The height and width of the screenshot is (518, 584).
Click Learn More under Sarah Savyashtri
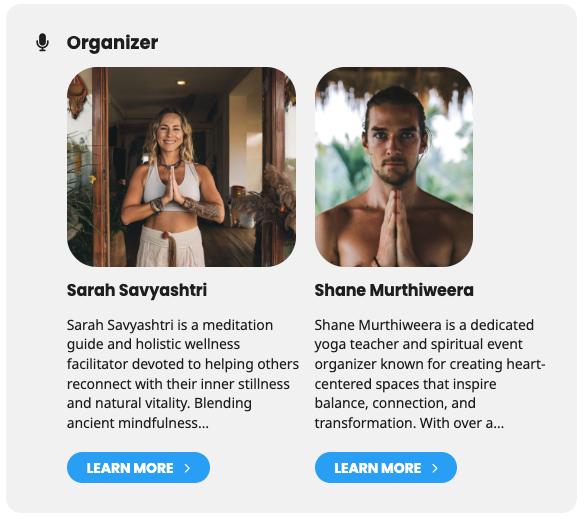tap(139, 468)
